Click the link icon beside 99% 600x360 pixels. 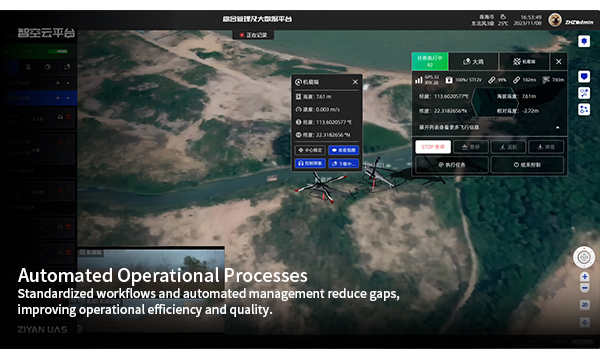click(x=492, y=80)
